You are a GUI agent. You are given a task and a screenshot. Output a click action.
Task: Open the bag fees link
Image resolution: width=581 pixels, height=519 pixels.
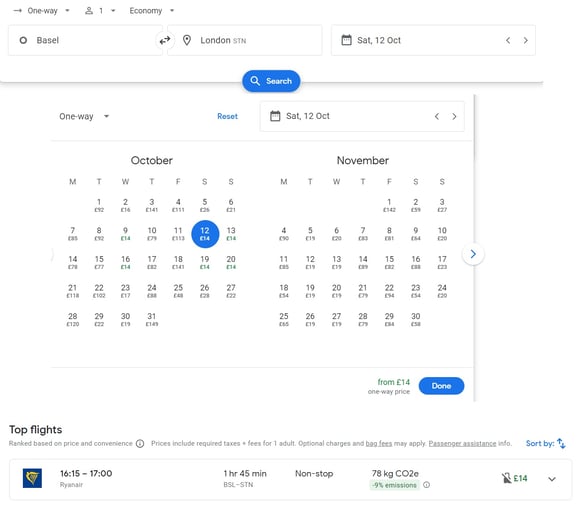point(378,443)
